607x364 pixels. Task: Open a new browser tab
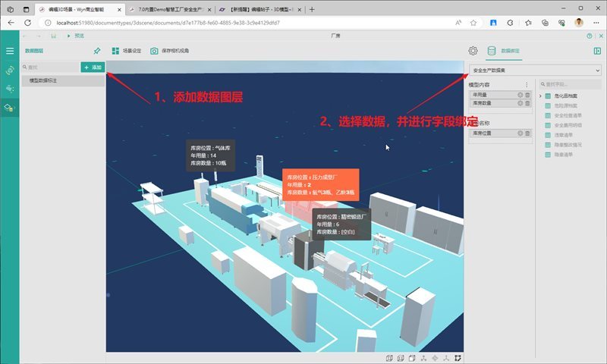pos(312,10)
